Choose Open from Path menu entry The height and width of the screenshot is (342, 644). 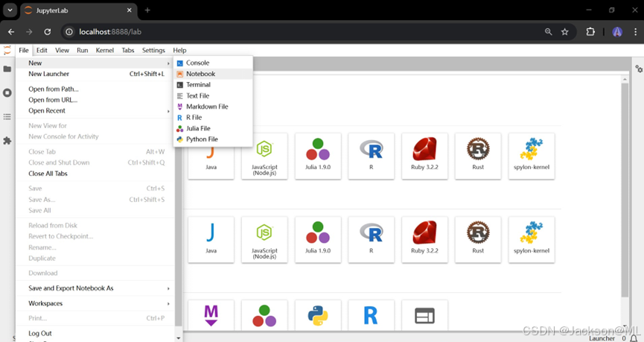click(x=94, y=89)
